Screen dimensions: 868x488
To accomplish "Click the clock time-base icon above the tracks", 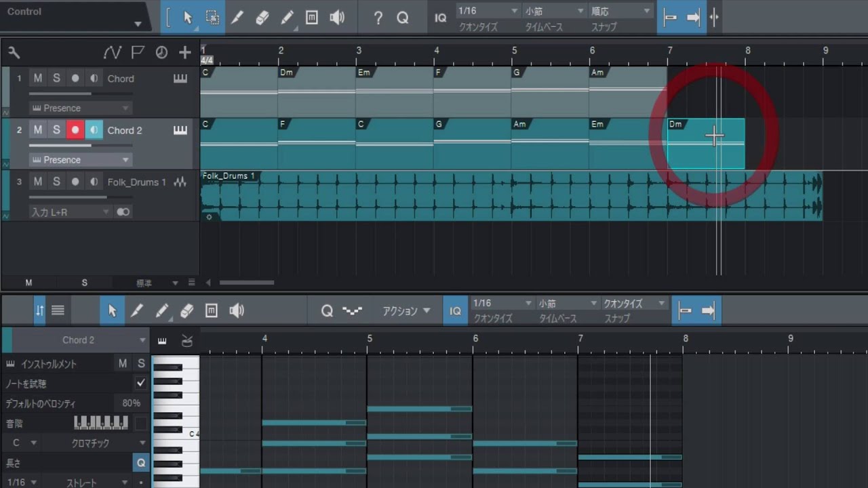I will click(x=161, y=53).
